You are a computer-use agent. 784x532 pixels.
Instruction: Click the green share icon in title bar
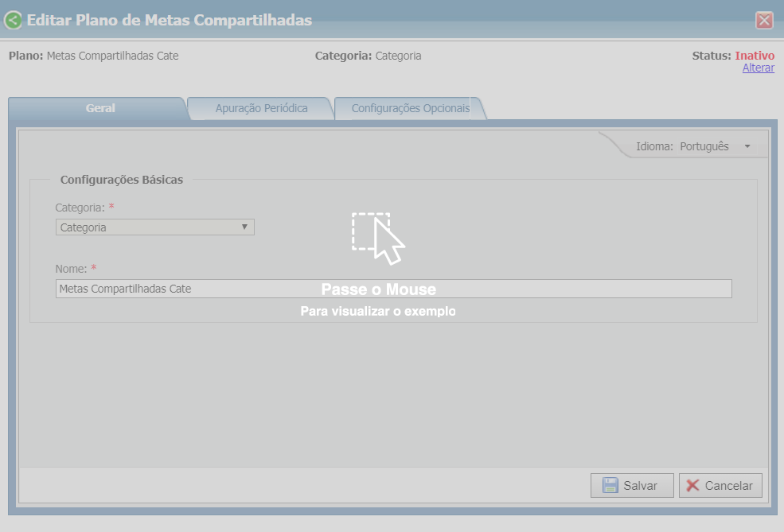click(14, 20)
